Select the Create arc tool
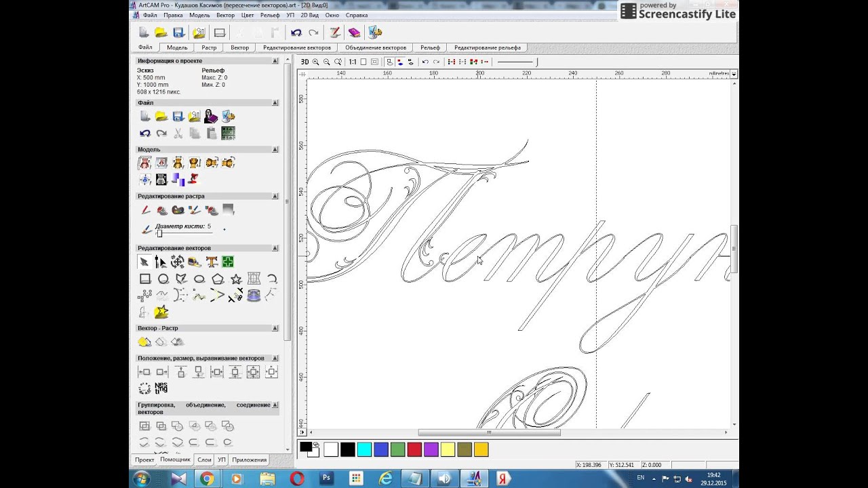The image size is (868, 488). [272, 279]
